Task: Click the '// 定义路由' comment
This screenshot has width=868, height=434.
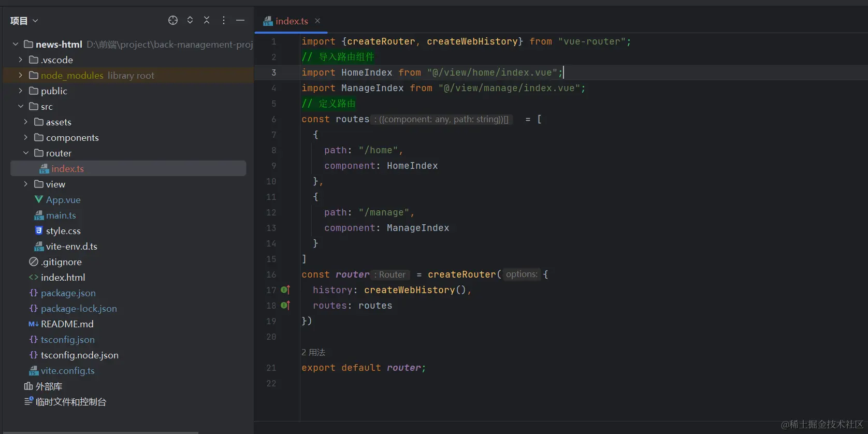Action: point(329,104)
